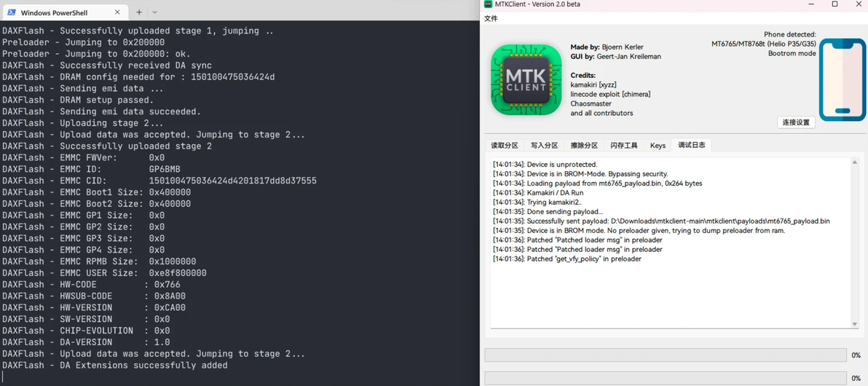868x386 pixels.
Task: Click terminal line 'EMMC USER Size: 0xe8f800000'
Action: tap(104, 273)
